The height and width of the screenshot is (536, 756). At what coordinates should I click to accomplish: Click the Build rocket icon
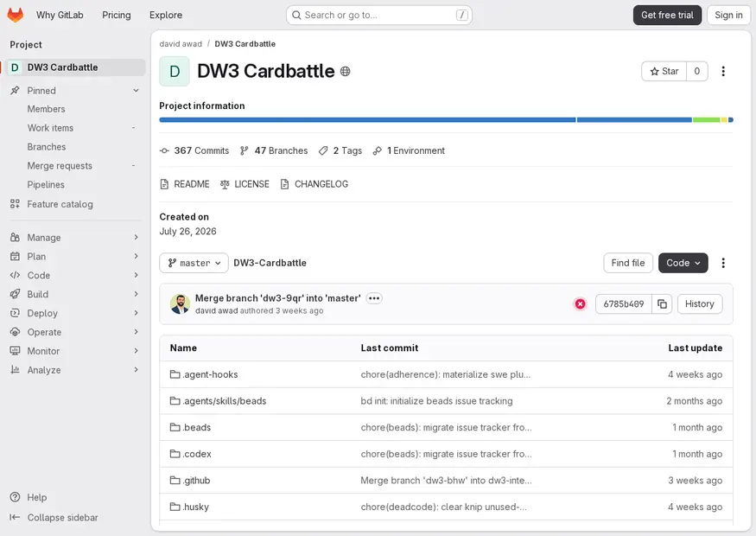15,294
